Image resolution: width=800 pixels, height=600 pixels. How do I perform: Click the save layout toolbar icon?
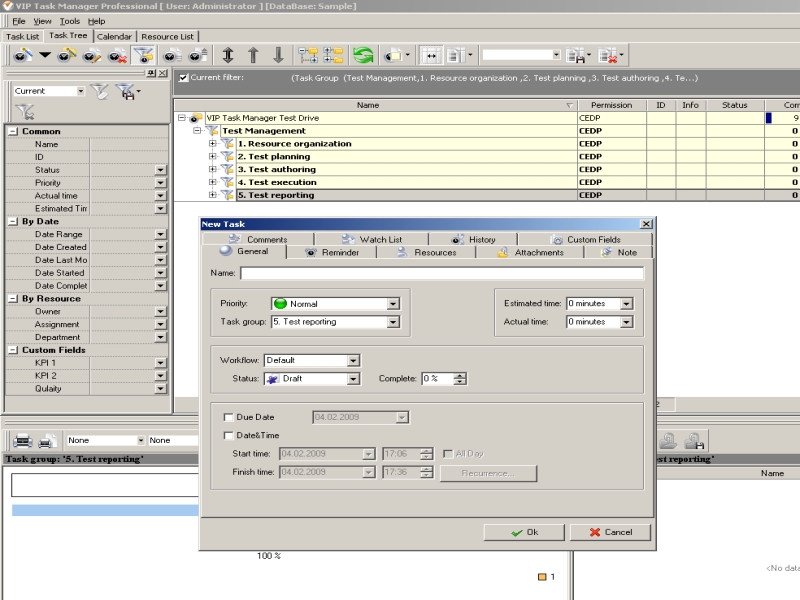[577, 55]
